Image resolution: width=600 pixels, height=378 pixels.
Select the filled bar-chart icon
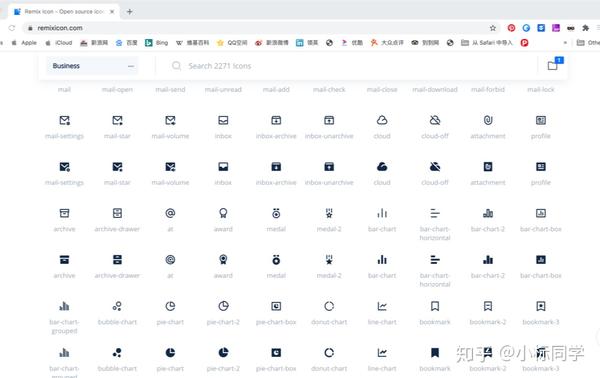click(382, 260)
